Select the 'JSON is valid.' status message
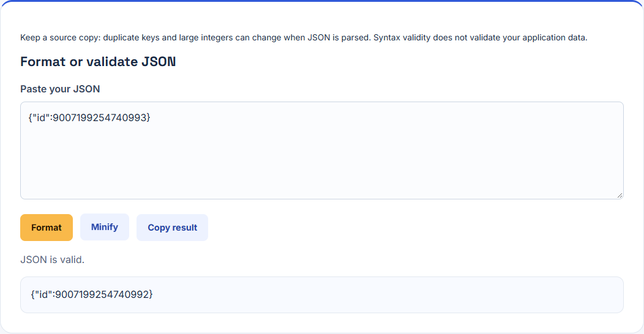The image size is (644, 334). pos(52,260)
